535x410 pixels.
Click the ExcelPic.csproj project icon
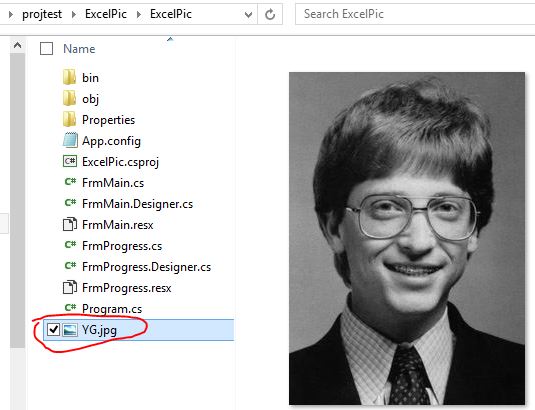point(70,161)
